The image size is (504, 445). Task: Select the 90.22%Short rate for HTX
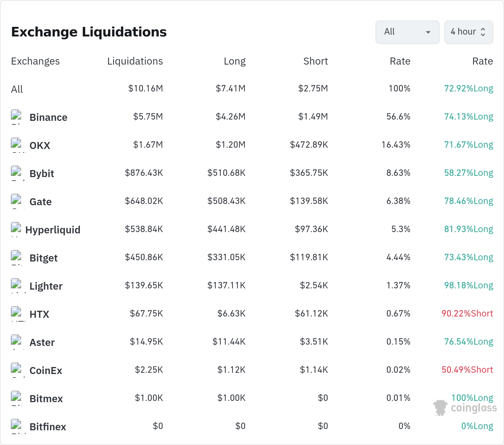(467, 313)
